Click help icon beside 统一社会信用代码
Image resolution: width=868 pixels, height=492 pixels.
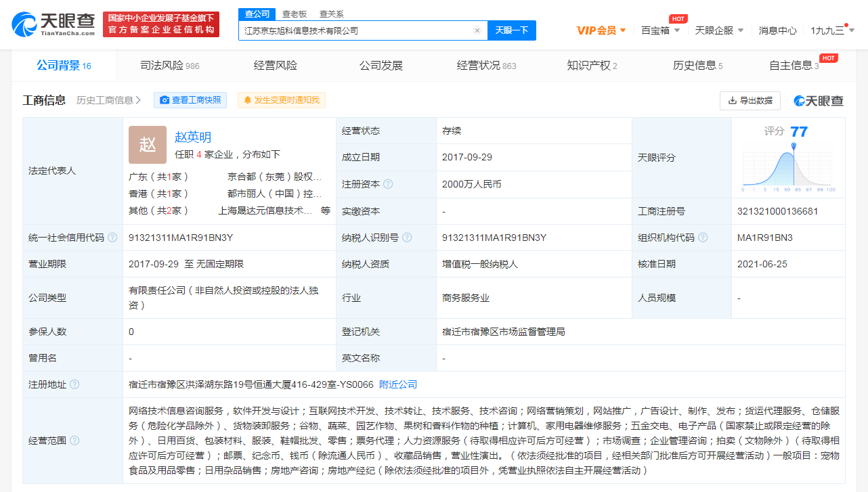(x=112, y=238)
